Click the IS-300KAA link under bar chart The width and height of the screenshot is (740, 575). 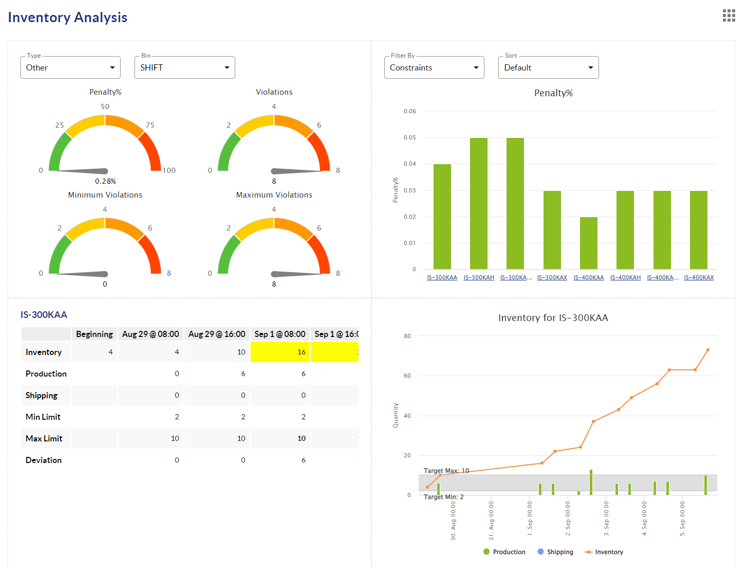click(x=442, y=277)
